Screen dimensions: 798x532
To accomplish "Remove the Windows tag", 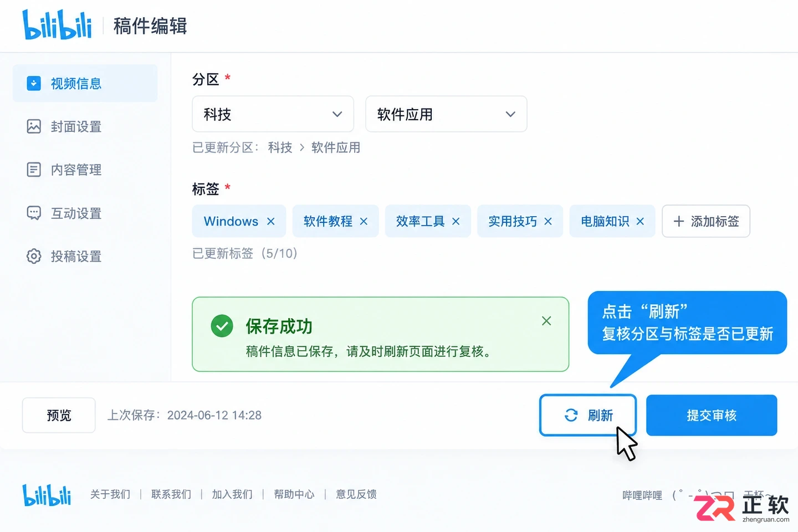I will 271,221.
